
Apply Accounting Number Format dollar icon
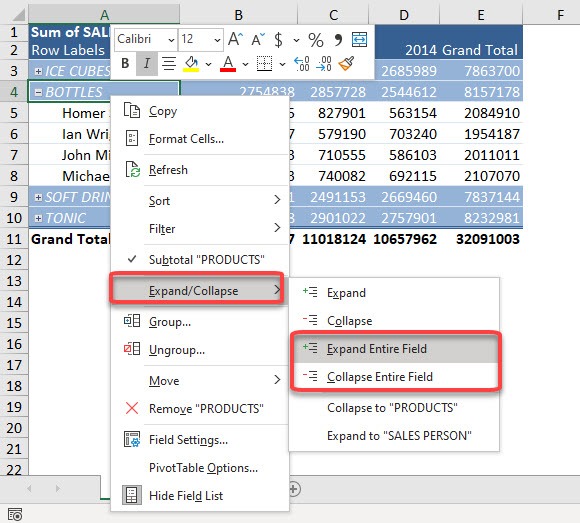(279, 39)
